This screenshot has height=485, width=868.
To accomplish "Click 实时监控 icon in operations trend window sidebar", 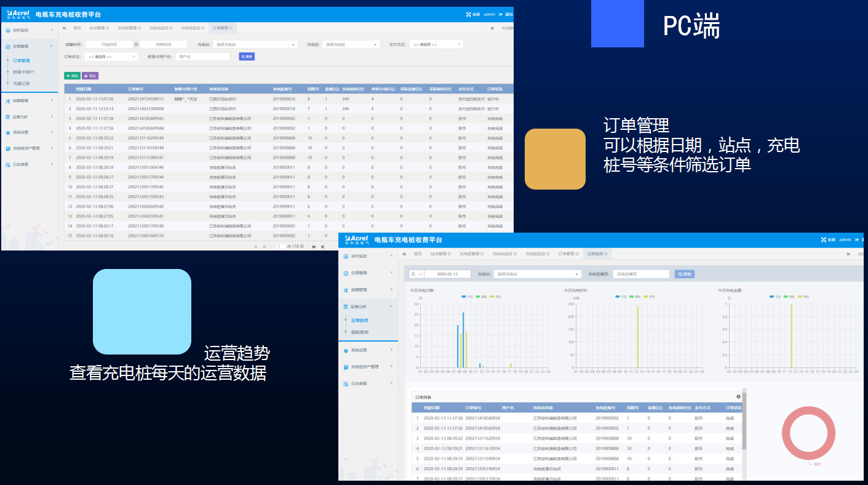I will tap(346, 256).
